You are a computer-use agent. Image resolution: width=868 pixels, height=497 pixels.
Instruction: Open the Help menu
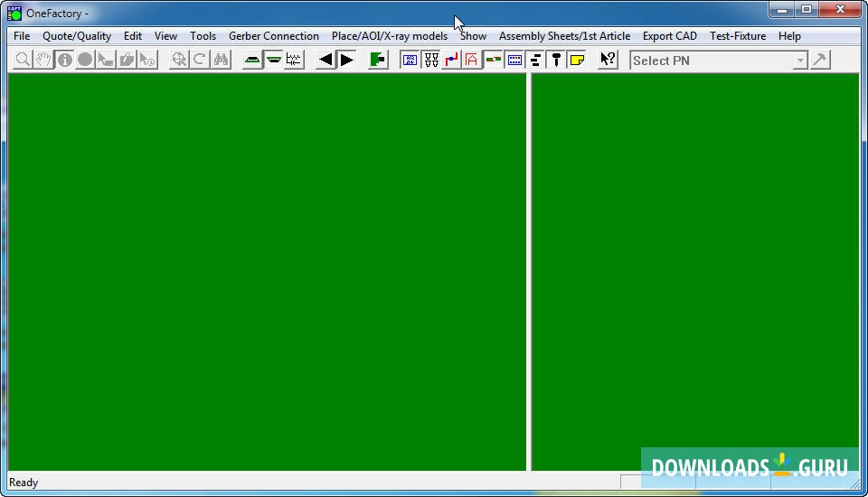click(789, 36)
